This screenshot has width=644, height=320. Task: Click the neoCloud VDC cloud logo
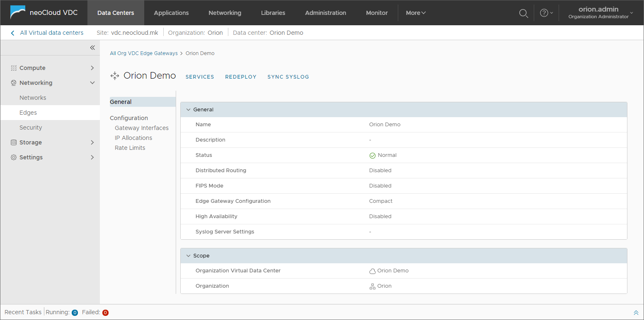coord(17,12)
